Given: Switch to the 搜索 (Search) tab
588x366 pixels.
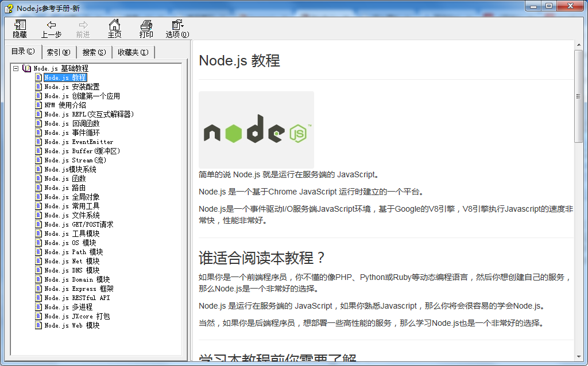Looking at the screenshot, I should click(x=94, y=52).
